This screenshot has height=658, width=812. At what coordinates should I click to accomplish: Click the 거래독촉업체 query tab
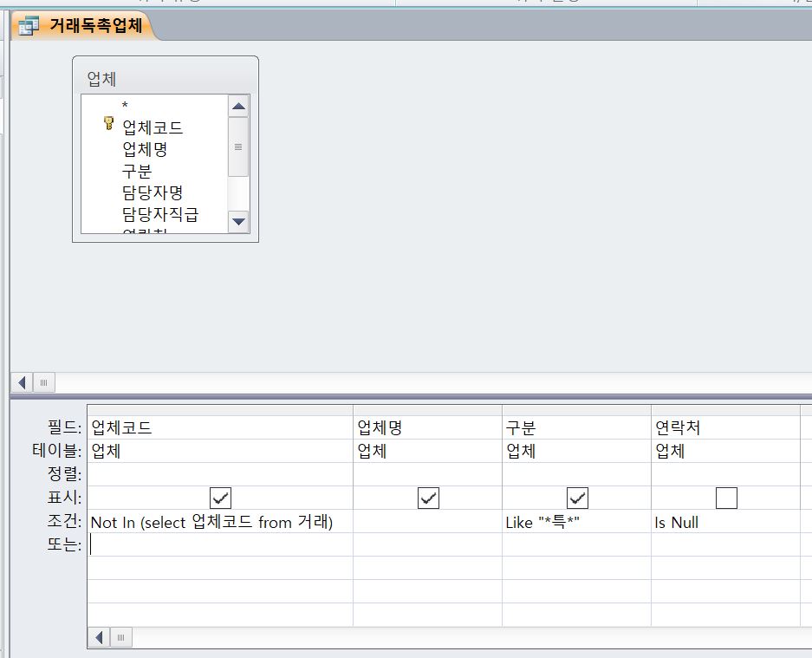coord(95,26)
